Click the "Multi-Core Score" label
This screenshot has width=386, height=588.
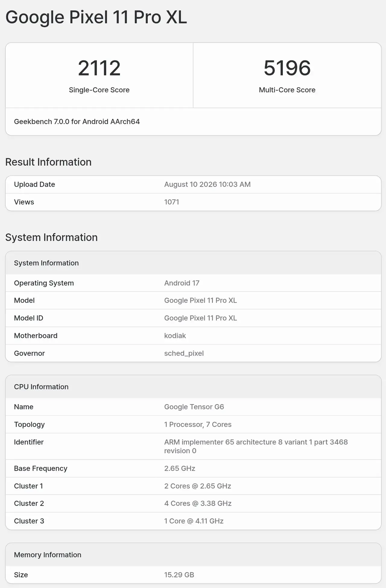(x=287, y=90)
